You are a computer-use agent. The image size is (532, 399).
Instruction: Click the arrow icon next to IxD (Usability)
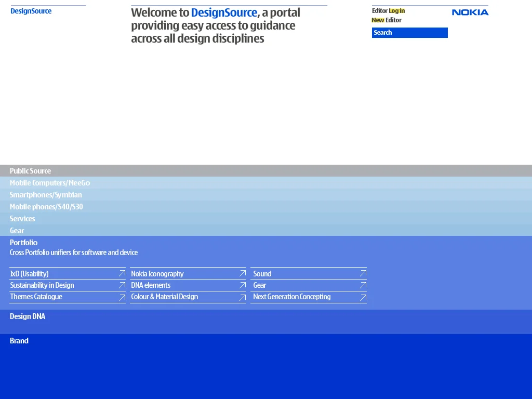coord(122,273)
